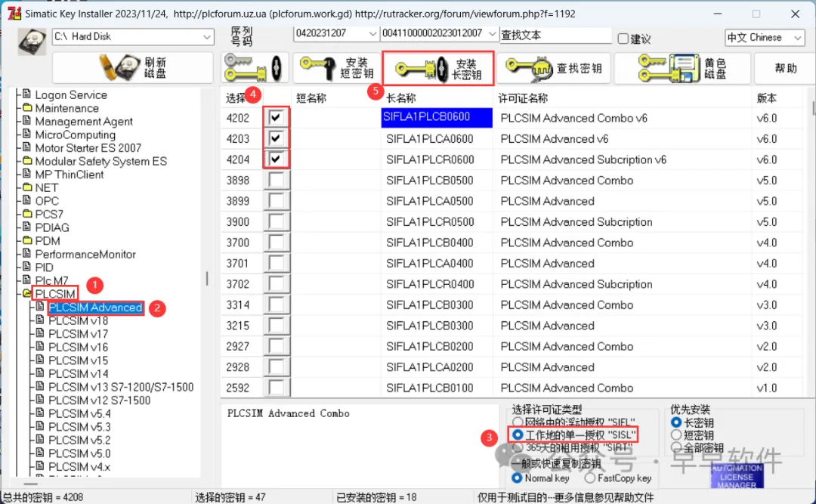Select the Normal key radio button
This screenshot has height=504, width=816.
click(x=517, y=478)
